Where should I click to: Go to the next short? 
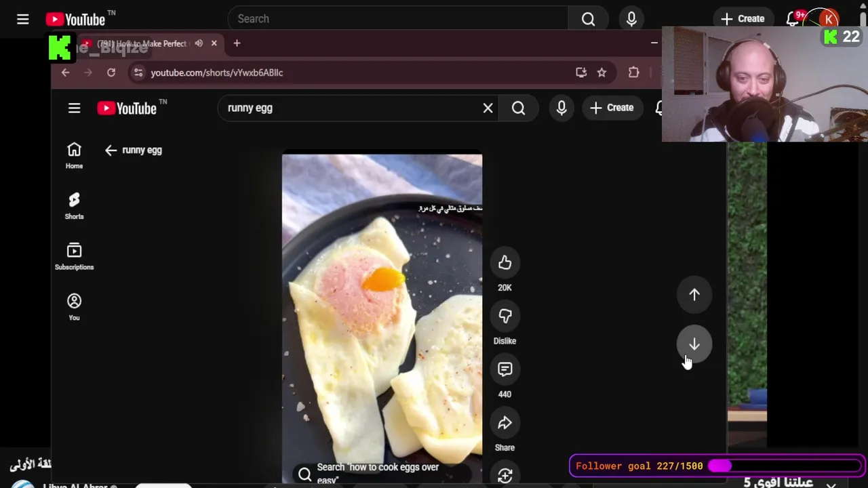(x=694, y=344)
